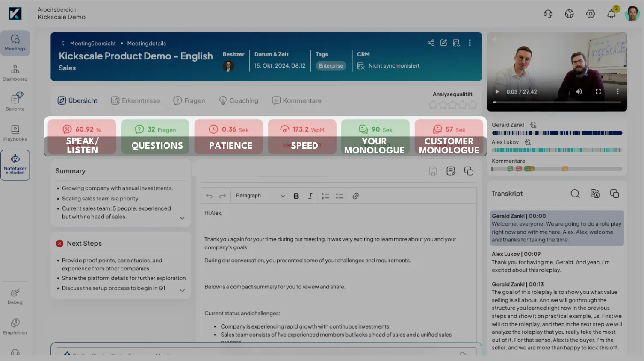The image size is (644, 361).
Task: Click the 0.36 Sek patience card
Action: tap(229, 137)
